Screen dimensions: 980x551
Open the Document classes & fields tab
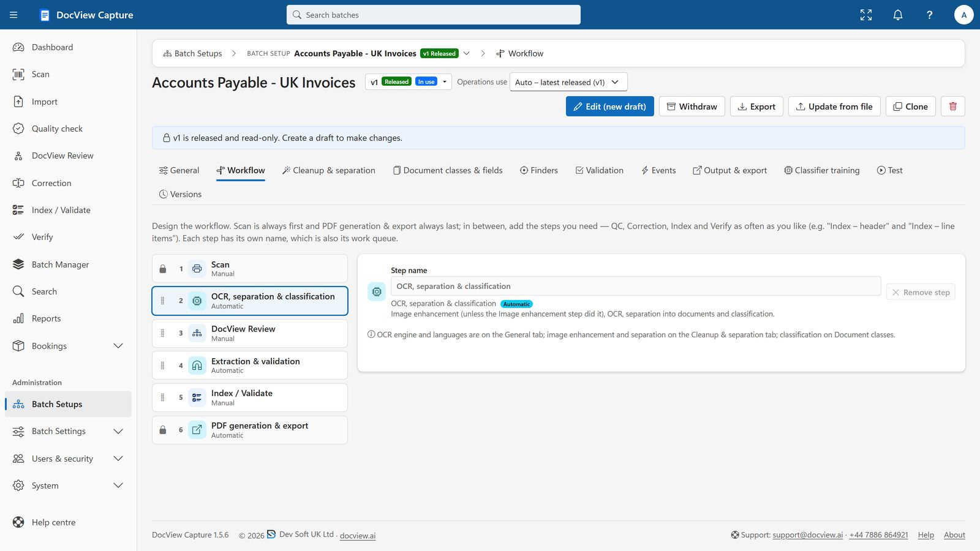(x=448, y=170)
